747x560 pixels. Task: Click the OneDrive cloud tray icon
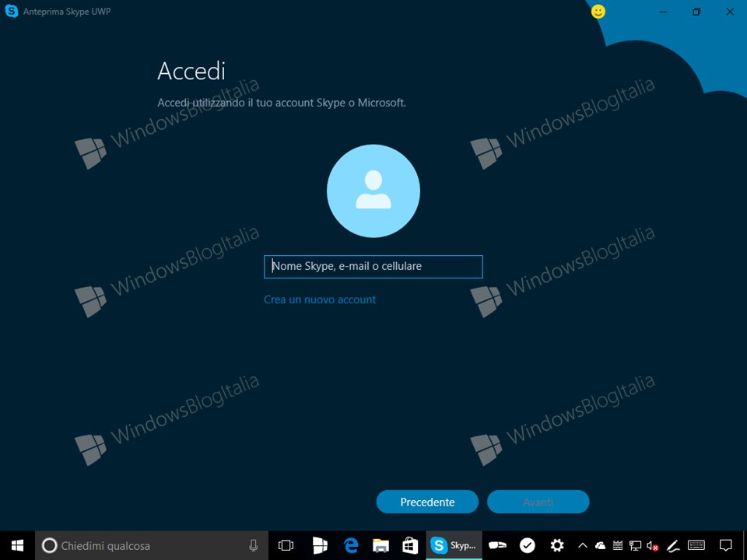click(600, 546)
